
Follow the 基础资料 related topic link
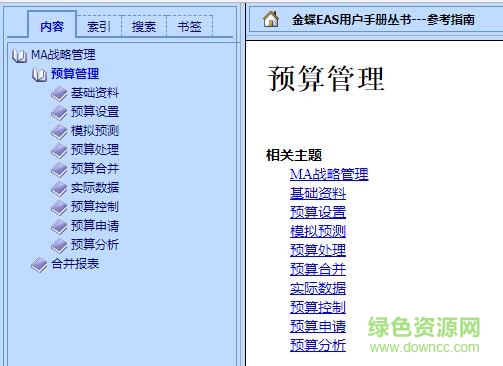tap(318, 193)
